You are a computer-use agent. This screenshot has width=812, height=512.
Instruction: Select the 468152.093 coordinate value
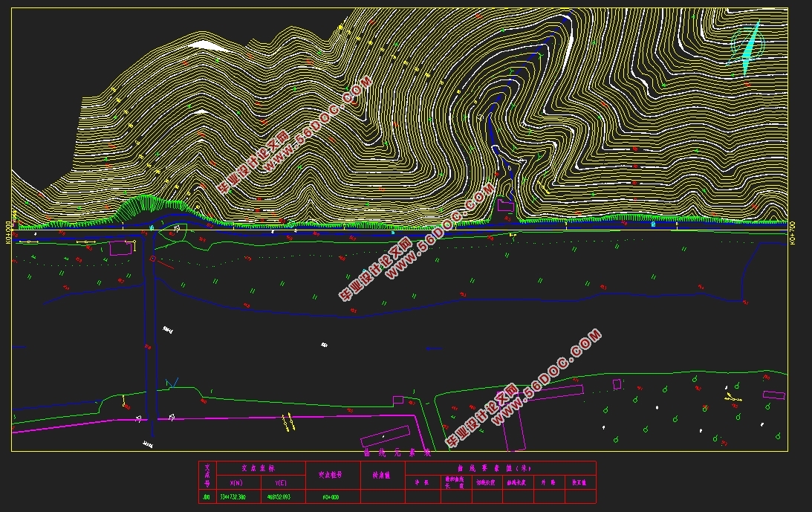pos(279,497)
